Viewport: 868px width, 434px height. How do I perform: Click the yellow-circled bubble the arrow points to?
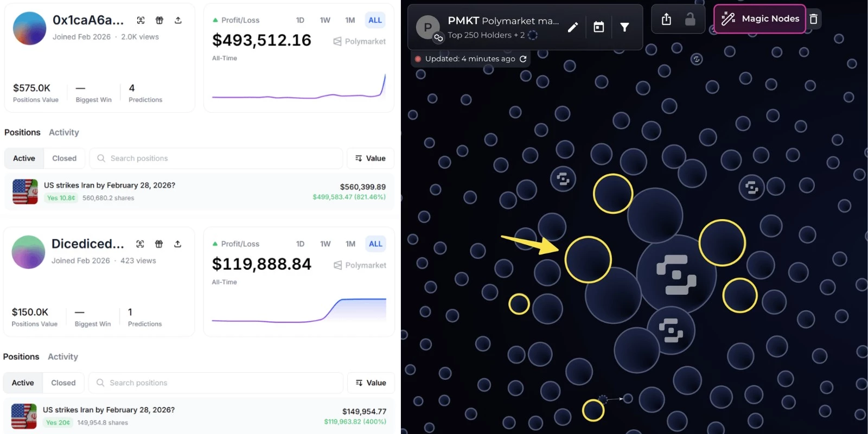(588, 259)
